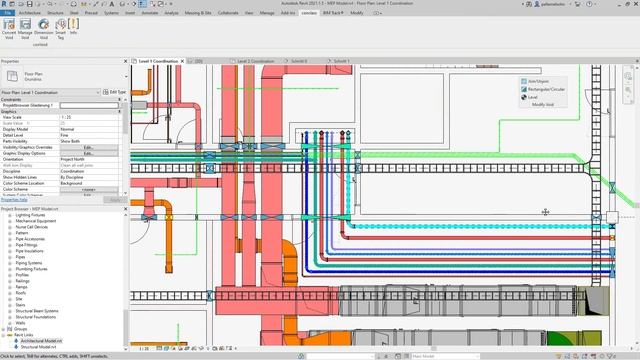Click the 1:25 view scale in view control bar

click(x=144, y=349)
